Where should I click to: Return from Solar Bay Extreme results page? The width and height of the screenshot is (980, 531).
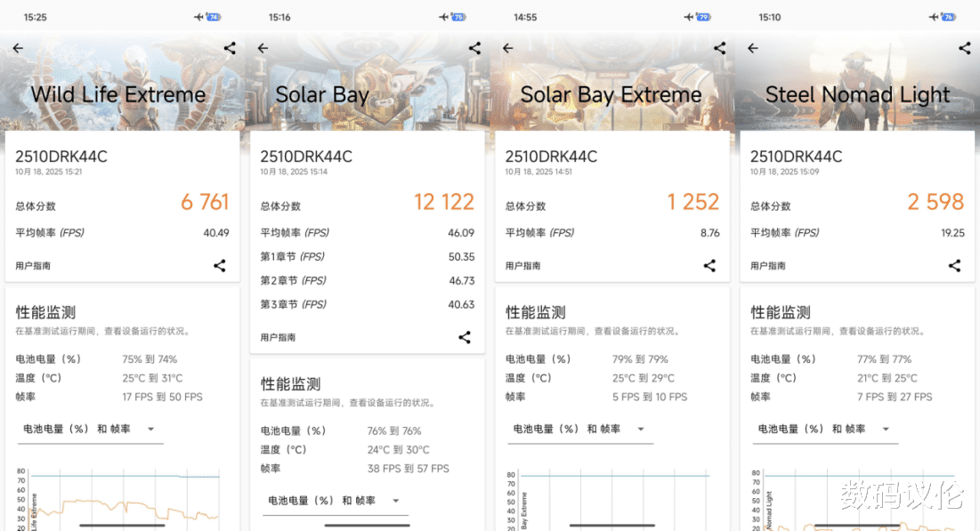[x=507, y=49]
